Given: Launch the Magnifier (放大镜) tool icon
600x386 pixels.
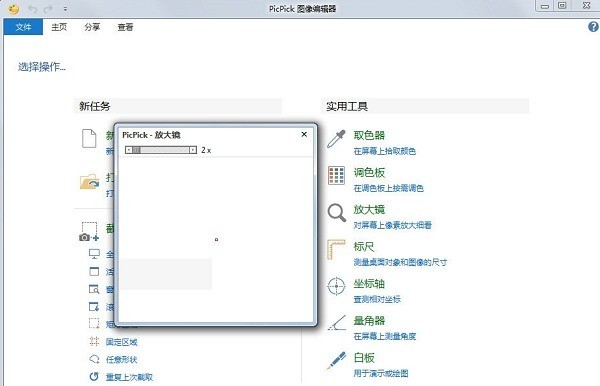Looking at the screenshot, I should [337, 213].
